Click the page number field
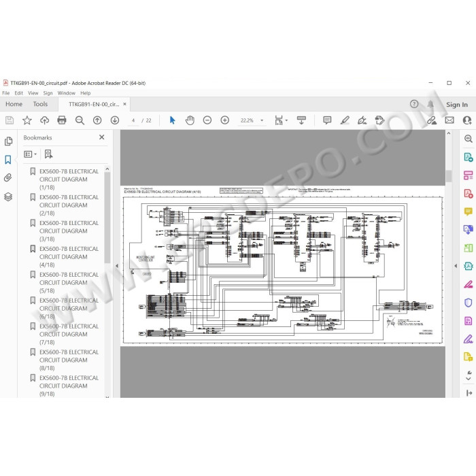 133,120
